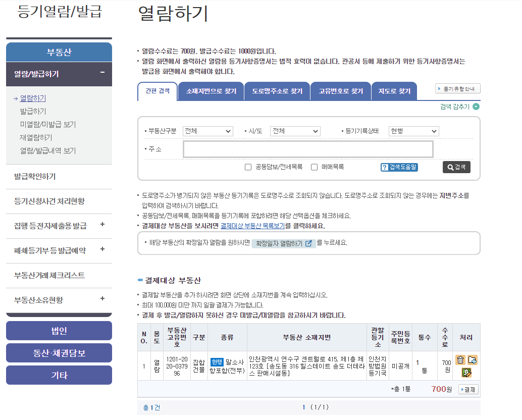Delete the listed property using trash icon
522x420 pixels.
(460, 360)
